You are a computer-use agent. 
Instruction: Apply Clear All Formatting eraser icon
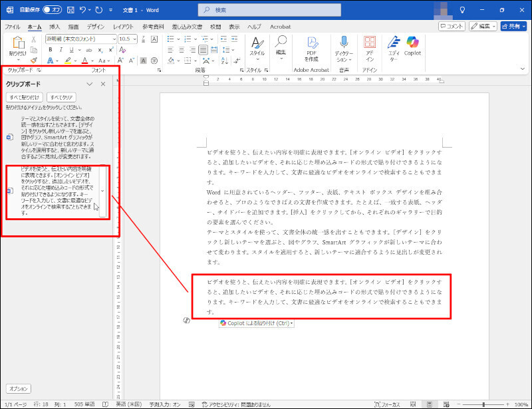122,50
